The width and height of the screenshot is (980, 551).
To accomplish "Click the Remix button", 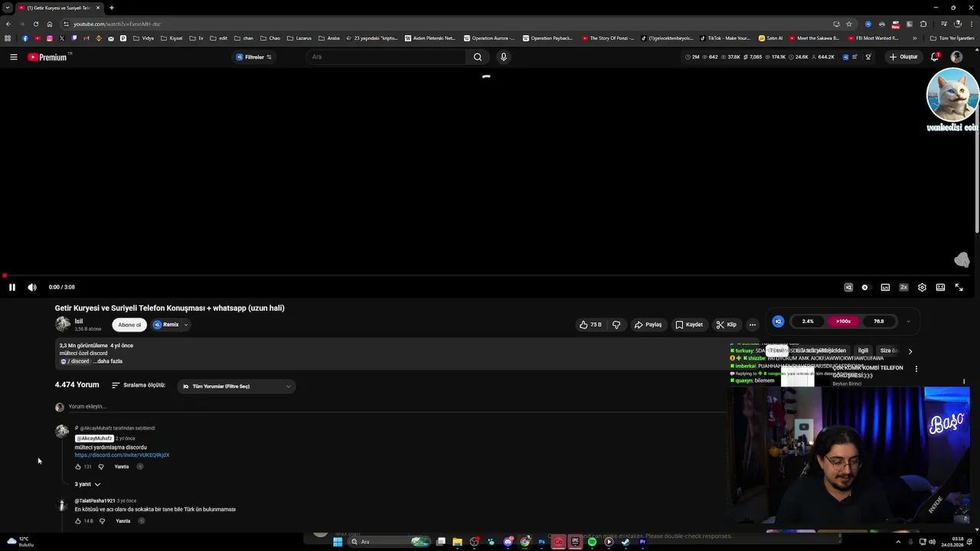I will tap(166, 324).
